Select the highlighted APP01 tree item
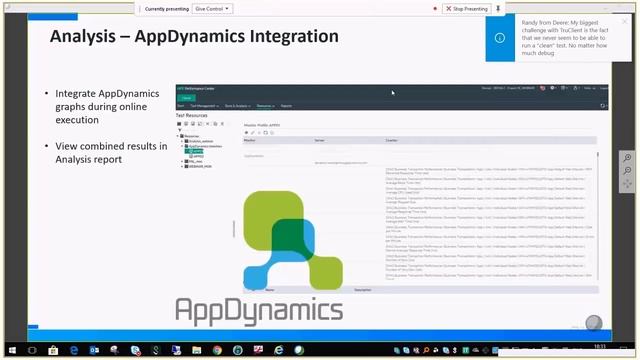 pos(195,151)
